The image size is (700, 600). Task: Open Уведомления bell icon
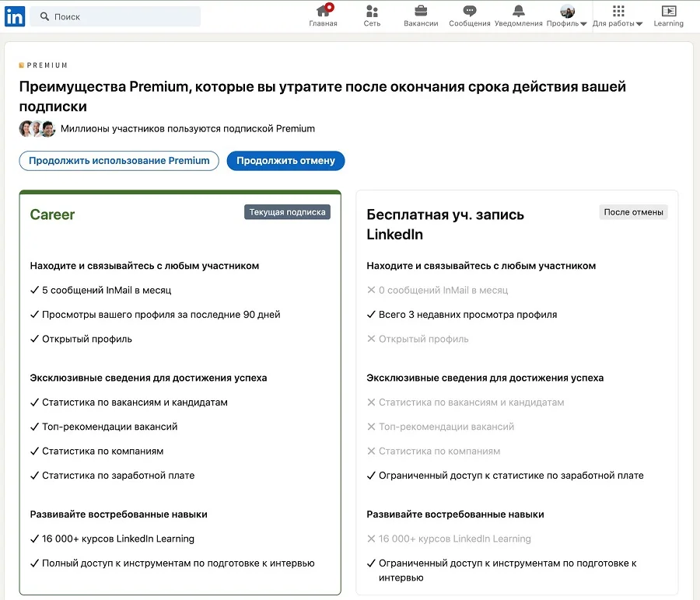(518, 11)
